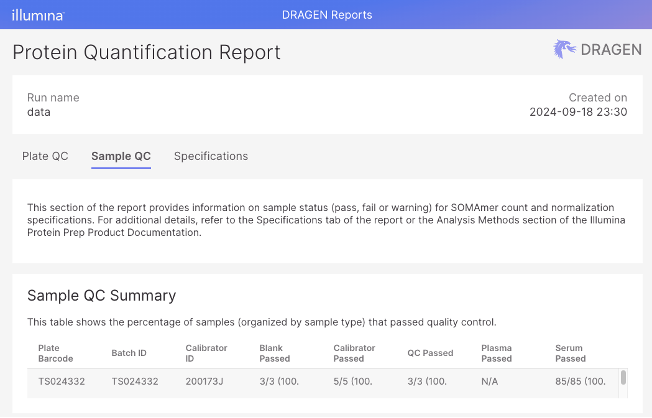
Task: Select the Sample QC tab
Action: [x=121, y=156]
